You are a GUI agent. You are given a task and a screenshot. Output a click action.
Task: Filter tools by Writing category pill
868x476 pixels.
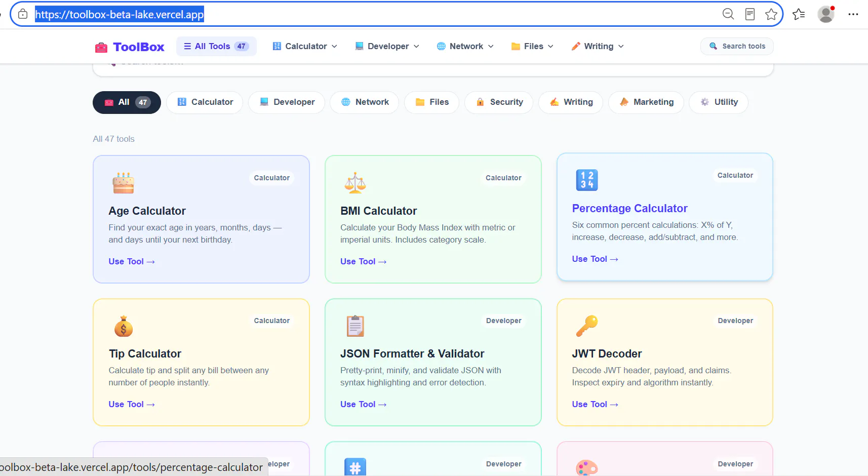pyautogui.click(x=571, y=102)
